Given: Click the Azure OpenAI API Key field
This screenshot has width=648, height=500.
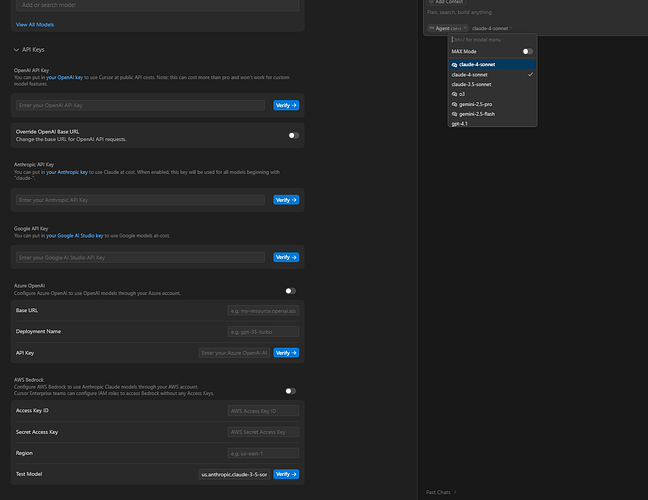Looking at the screenshot, I should [x=234, y=353].
